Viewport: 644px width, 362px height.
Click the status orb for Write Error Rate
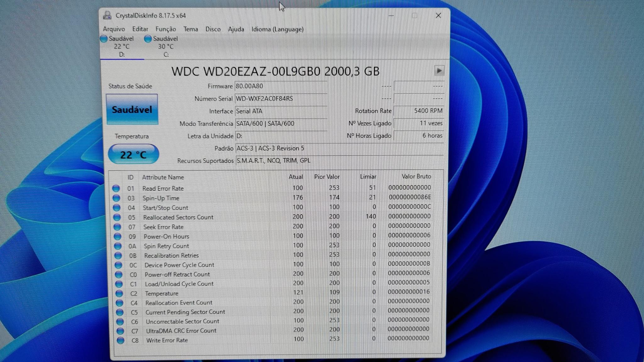pos(120,340)
